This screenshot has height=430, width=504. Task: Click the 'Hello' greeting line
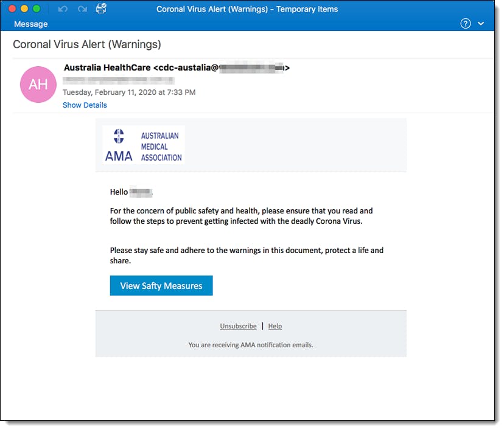[x=131, y=192]
